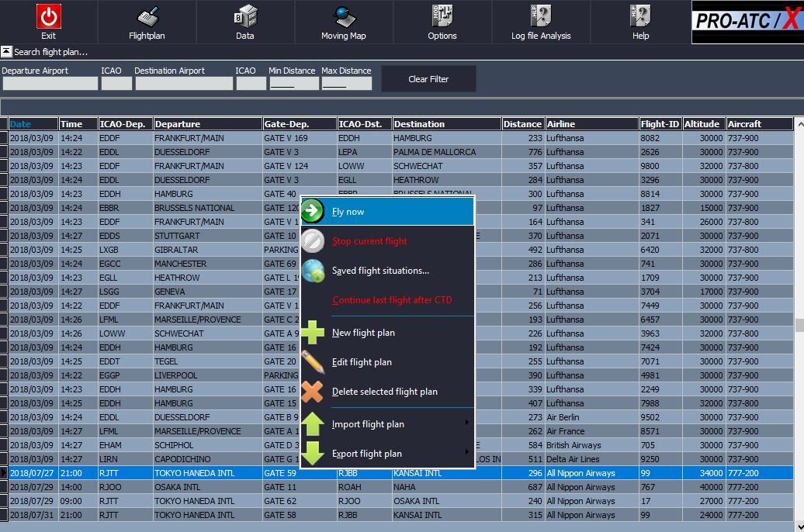Select Stop current flight menu entry

point(387,241)
